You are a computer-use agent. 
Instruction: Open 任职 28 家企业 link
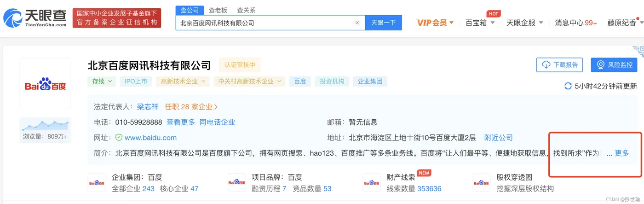pyautogui.click(x=191, y=107)
